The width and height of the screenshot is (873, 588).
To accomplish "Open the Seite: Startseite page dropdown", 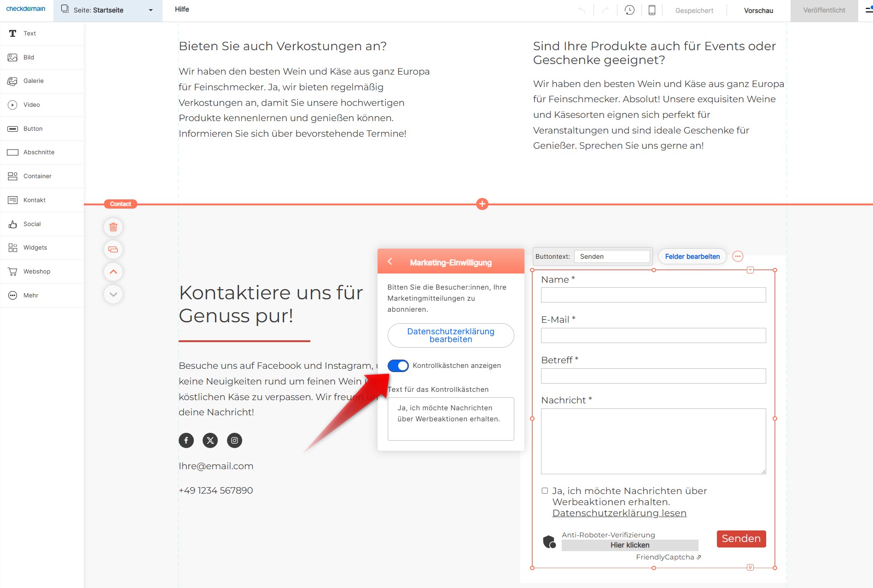I will click(x=108, y=10).
